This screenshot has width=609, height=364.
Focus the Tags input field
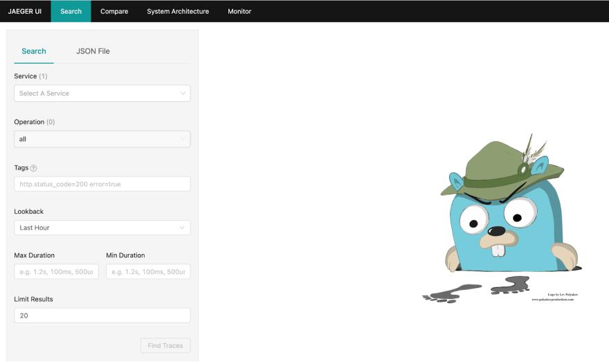[102, 184]
